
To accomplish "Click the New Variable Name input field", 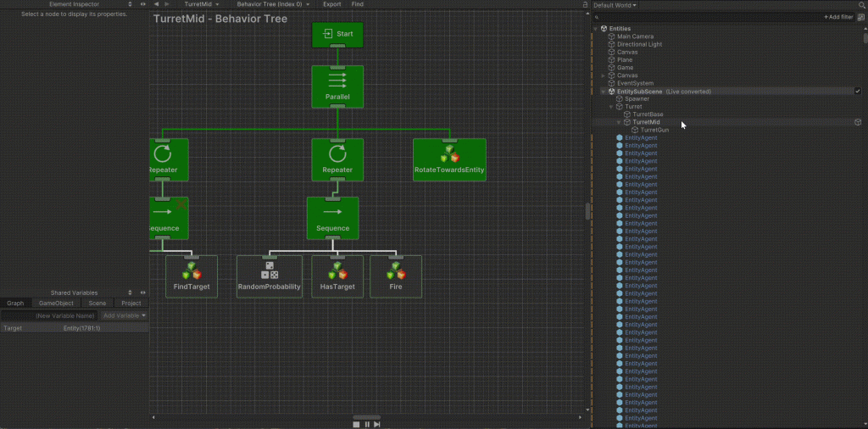I will click(51, 315).
